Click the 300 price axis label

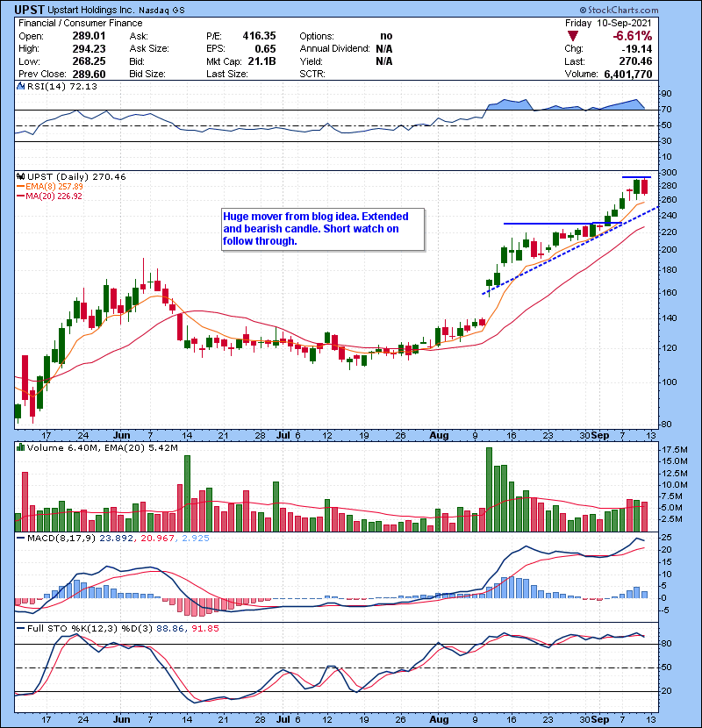(669, 172)
